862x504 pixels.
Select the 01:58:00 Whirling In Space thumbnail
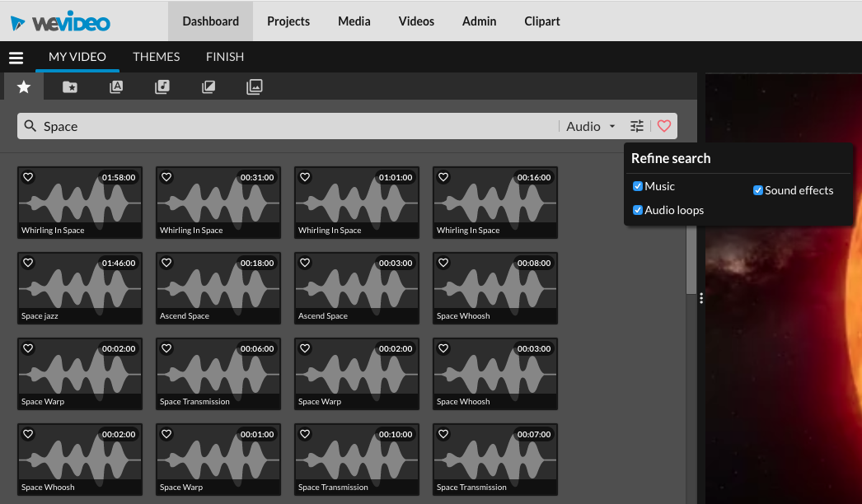[x=80, y=203]
